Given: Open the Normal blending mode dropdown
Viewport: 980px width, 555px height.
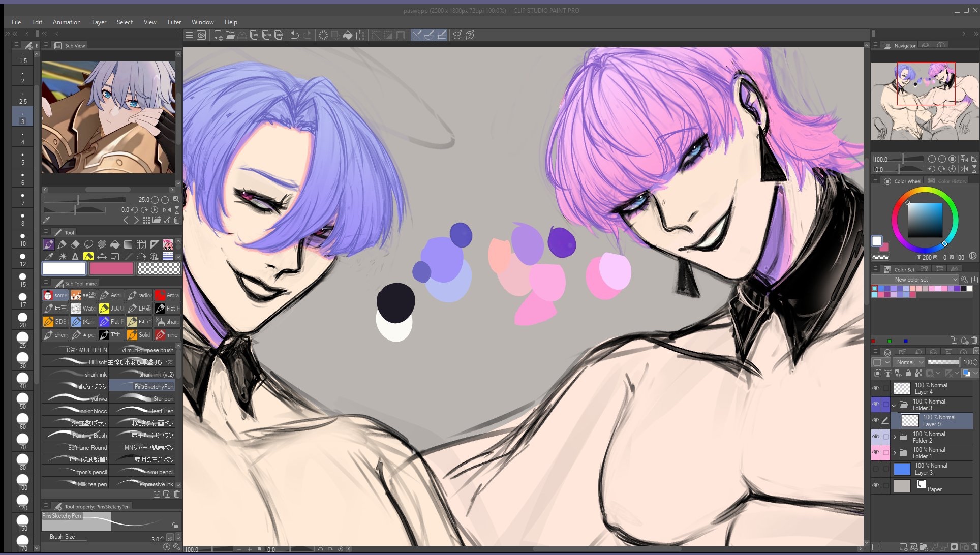Looking at the screenshot, I should click(x=909, y=362).
